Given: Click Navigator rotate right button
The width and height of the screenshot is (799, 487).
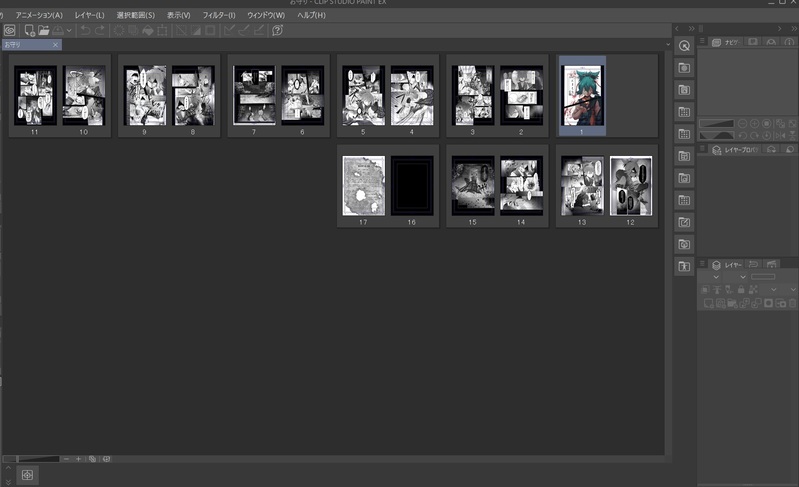Looking at the screenshot, I should tap(755, 136).
